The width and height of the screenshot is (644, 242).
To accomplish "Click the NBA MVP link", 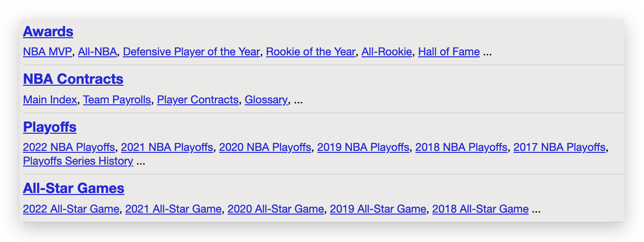I will 47,52.
